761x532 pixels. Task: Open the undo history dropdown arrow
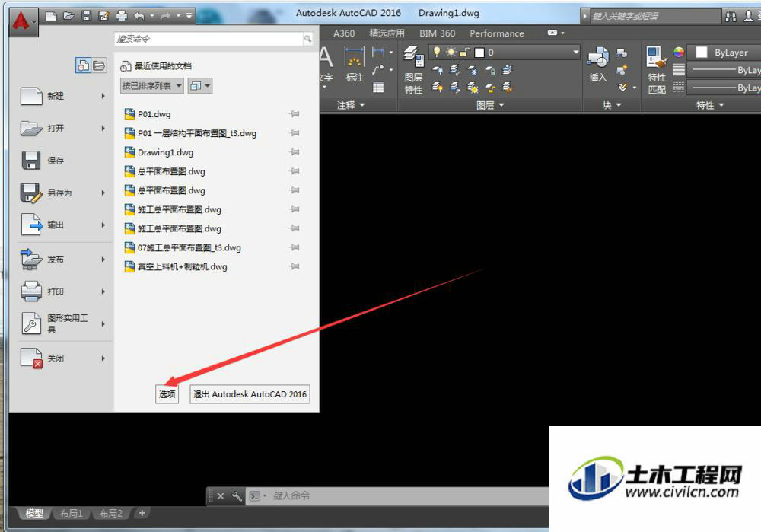tap(152, 16)
